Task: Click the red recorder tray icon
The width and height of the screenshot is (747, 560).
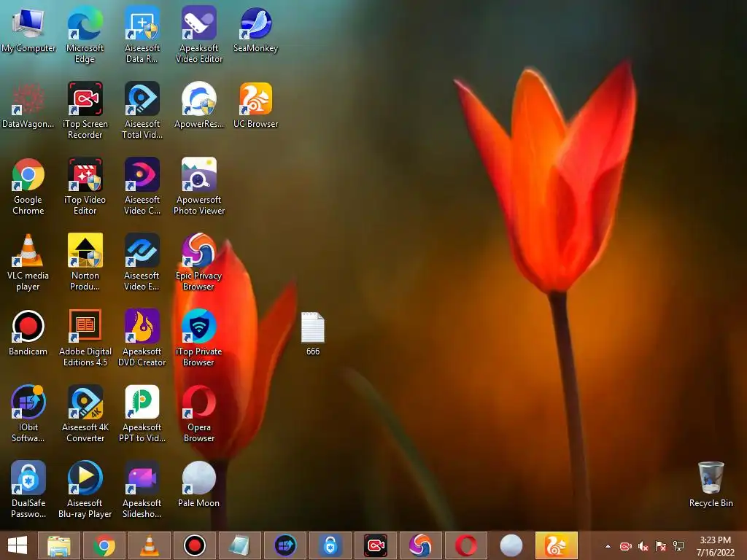Action: (x=625, y=546)
